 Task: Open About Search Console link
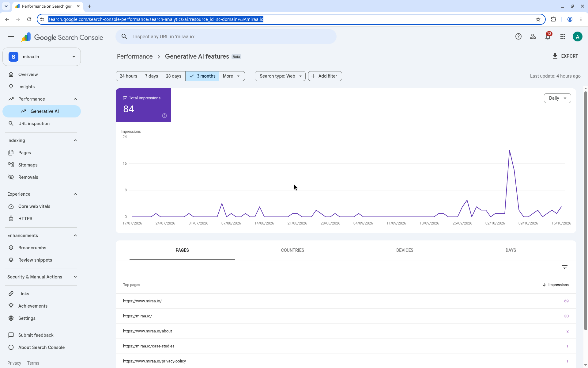point(42,347)
